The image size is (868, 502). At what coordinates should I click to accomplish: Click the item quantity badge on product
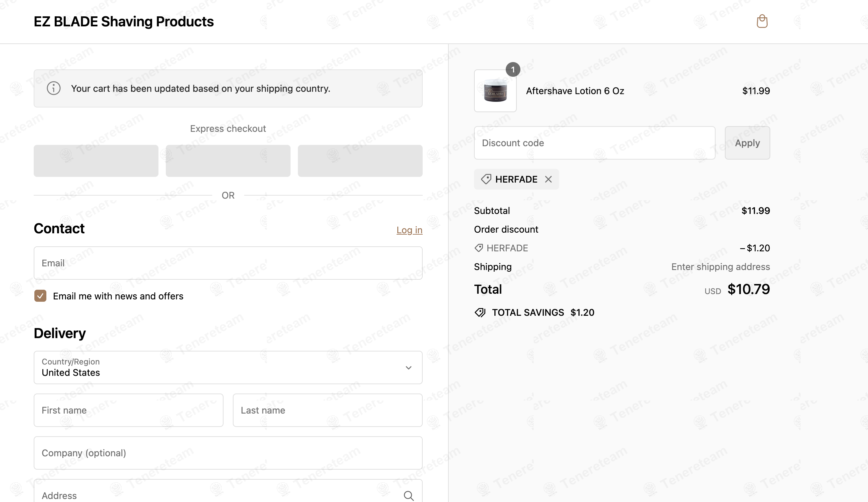[513, 70]
